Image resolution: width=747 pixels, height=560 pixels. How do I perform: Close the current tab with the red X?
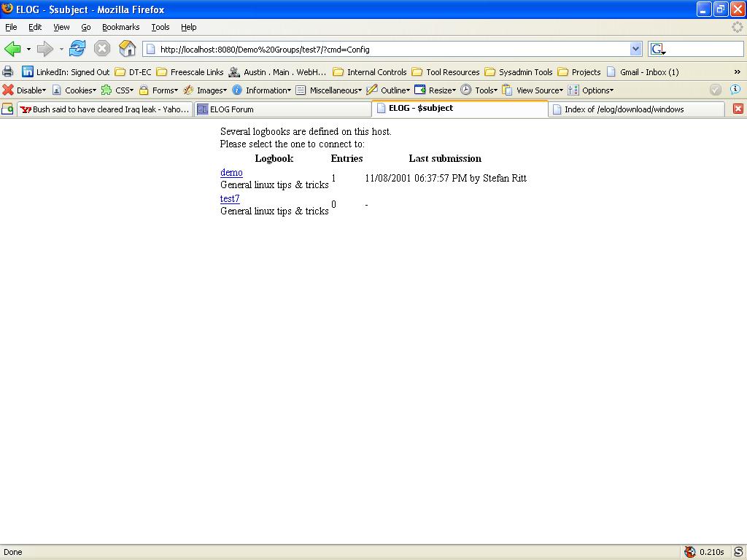pyautogui.click(x=738, y=109)
